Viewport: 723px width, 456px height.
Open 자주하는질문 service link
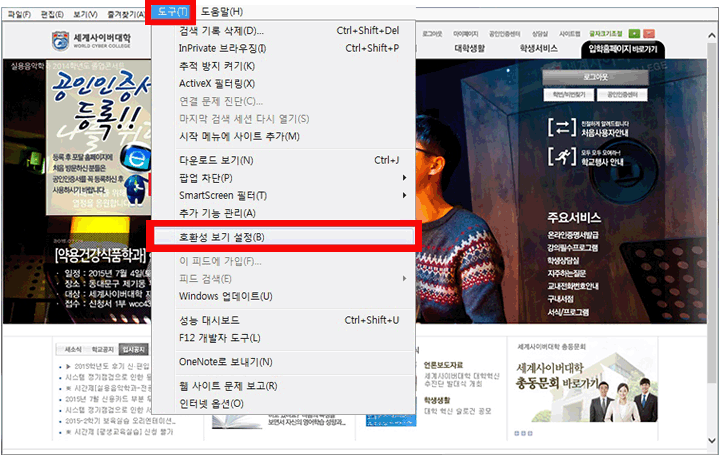[x=566, y=273]
